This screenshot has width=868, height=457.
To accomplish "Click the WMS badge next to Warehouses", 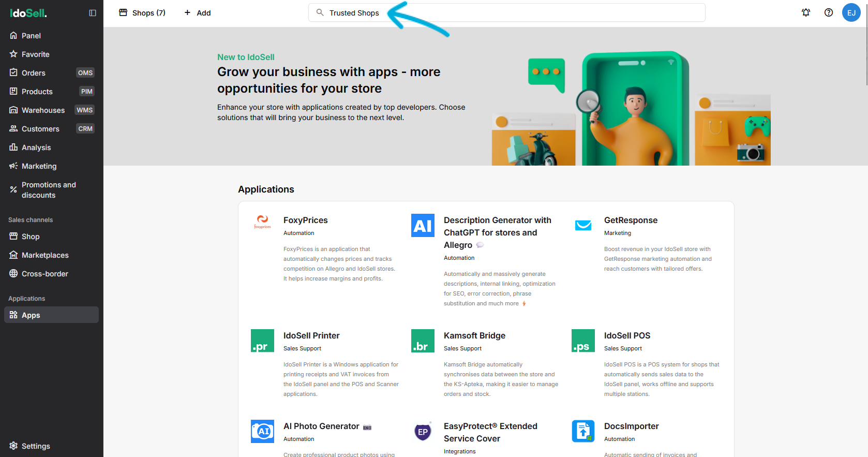I will [x=85, y=110].
